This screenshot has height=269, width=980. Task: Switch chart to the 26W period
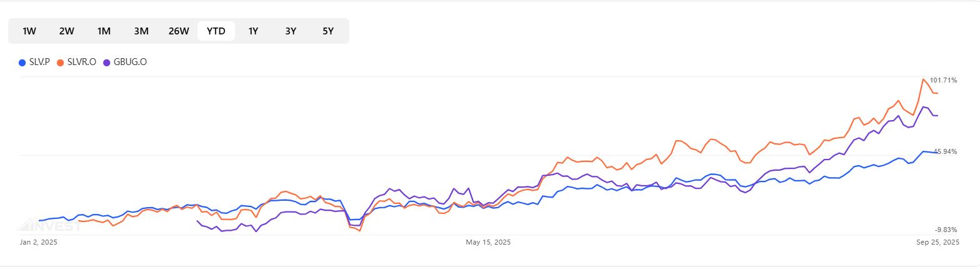[x=179, y=31]
